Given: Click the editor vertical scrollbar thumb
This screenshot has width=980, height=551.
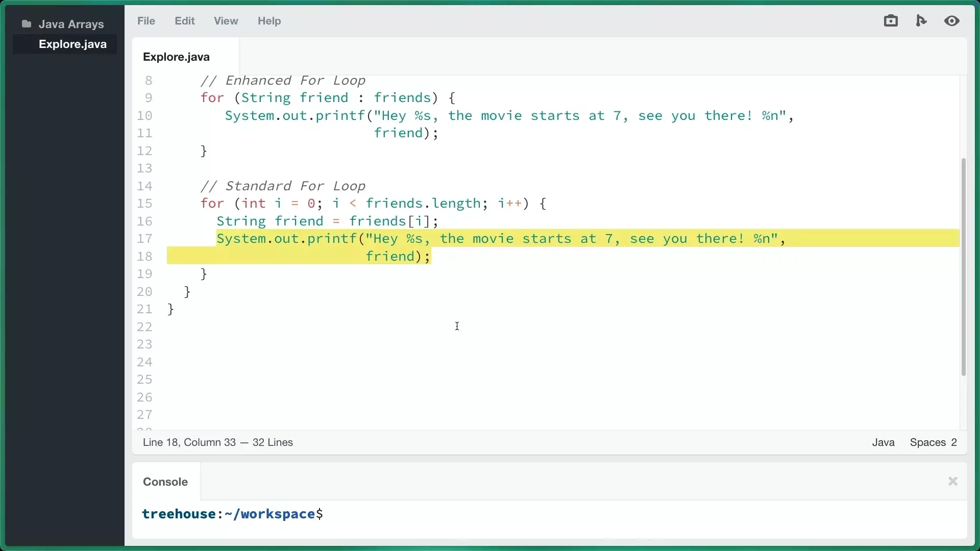Looking at the screenshot, I should click(964, 267).
